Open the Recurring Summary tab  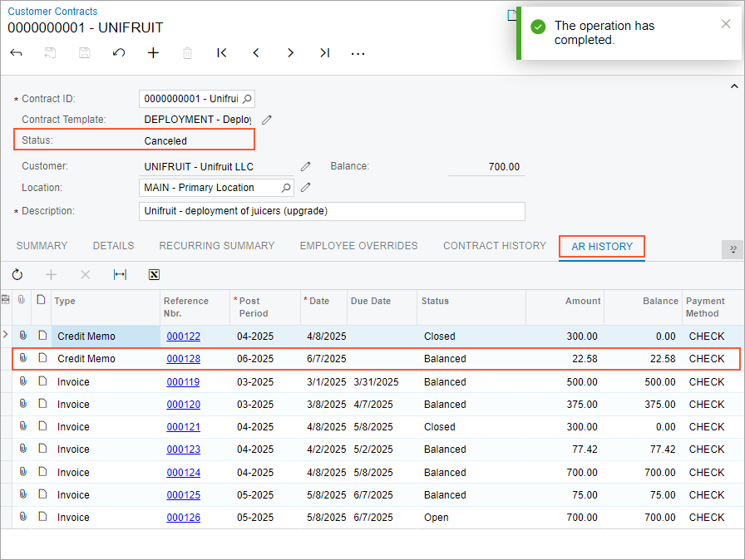coord(216,246)
